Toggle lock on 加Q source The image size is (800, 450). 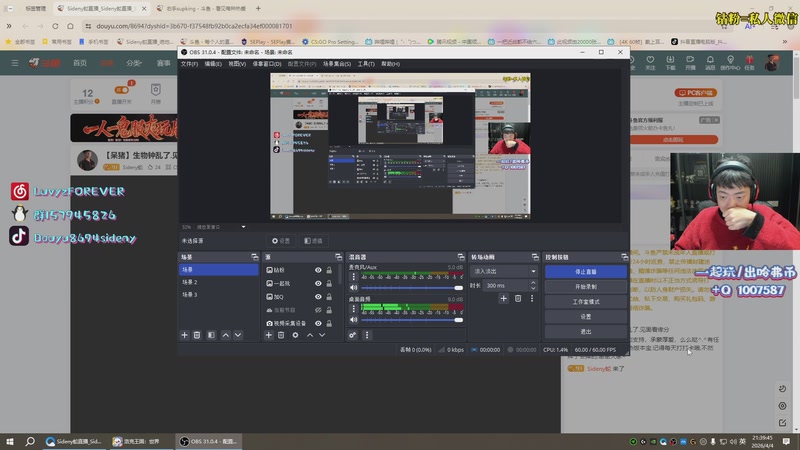(x=329, y=297)
